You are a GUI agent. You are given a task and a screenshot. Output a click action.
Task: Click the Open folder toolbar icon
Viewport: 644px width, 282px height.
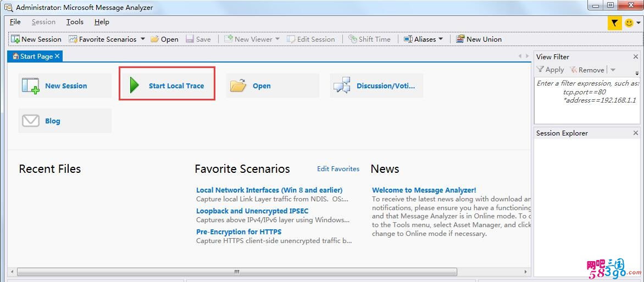(154, 39)
